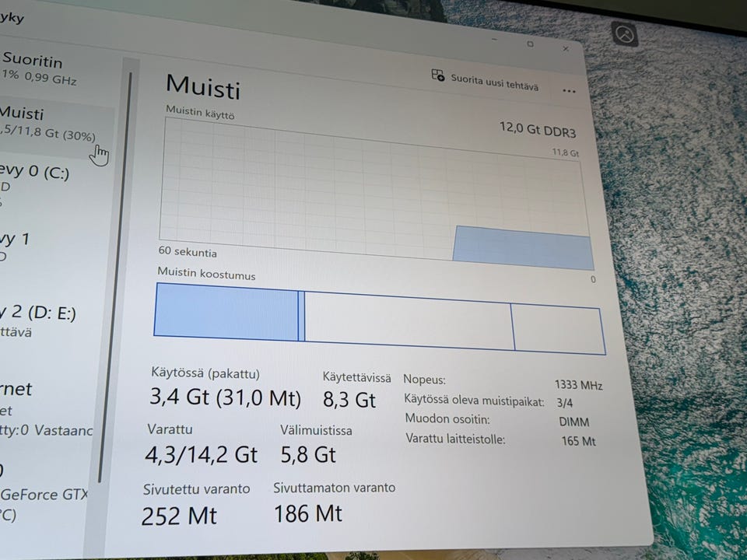The height and width of the screenshot is (560, 747).
Task: Click the Varattu laitteistolle: label
Action: tap(455, 439)
